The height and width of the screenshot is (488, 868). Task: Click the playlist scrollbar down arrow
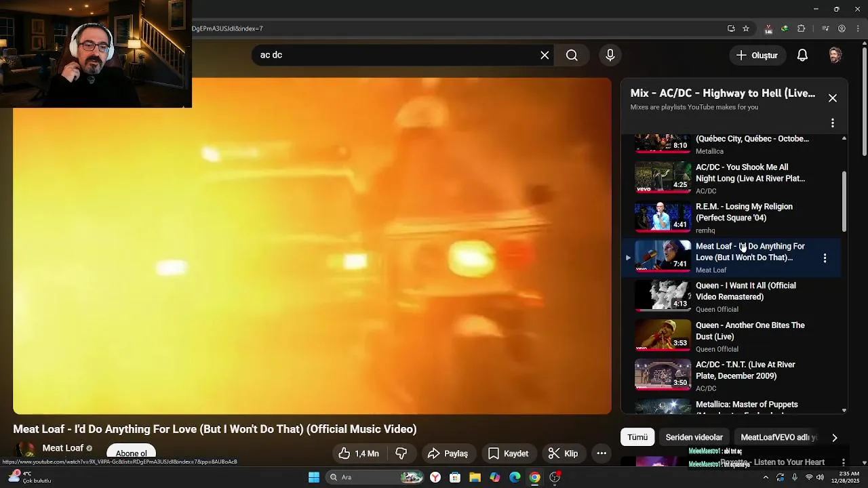click(844, 410)
